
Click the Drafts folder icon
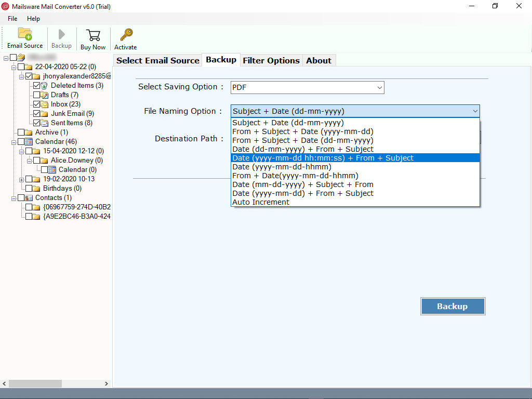pos(45,95)
